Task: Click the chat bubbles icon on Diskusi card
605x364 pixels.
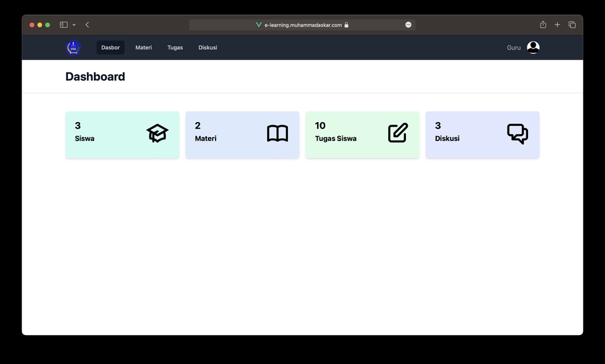Action: coord(517,133)
